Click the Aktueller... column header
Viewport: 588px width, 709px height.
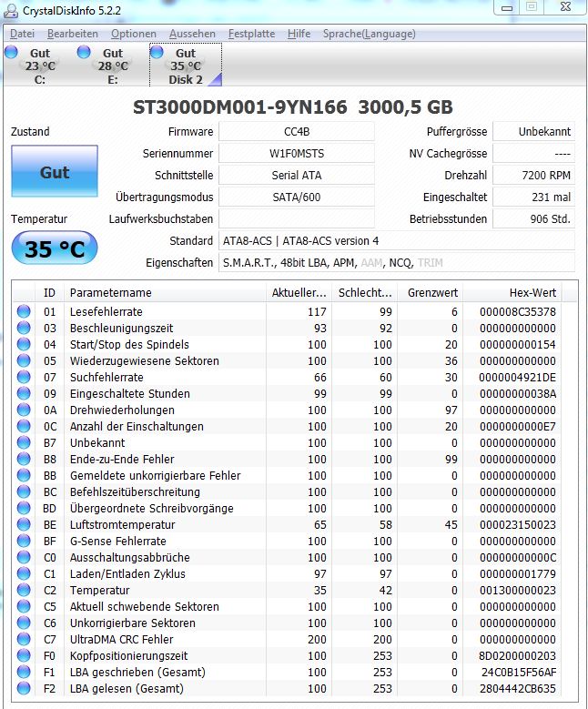299,292
